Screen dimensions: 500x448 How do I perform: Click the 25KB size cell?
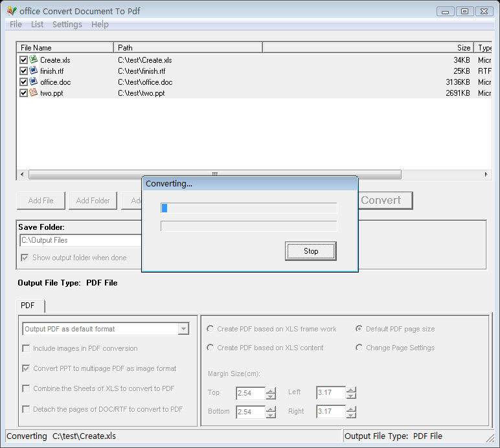click(462, 71)
